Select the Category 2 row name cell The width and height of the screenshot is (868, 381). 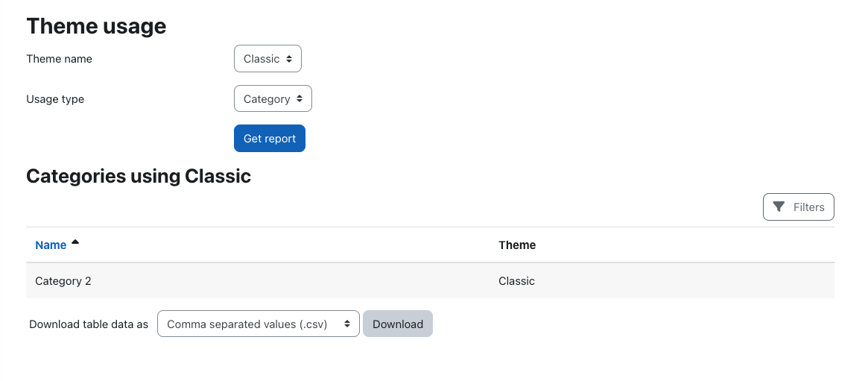tap(63, 281)
